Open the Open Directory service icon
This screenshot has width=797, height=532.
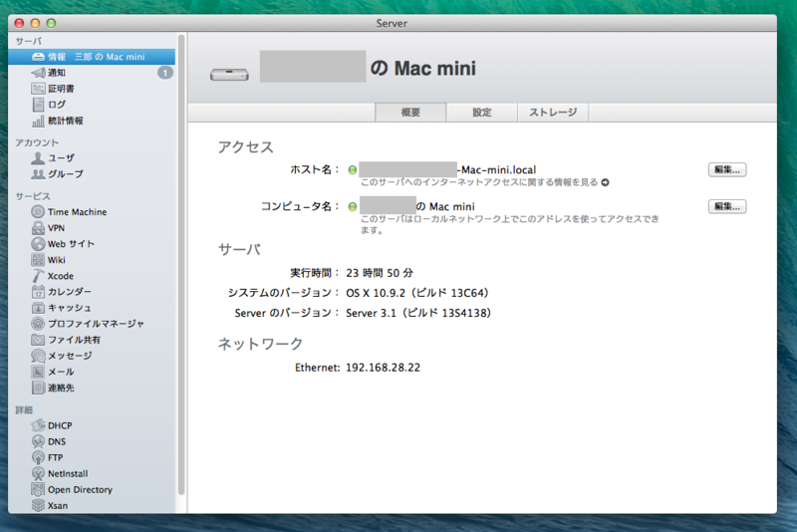[x=38, y=489]
